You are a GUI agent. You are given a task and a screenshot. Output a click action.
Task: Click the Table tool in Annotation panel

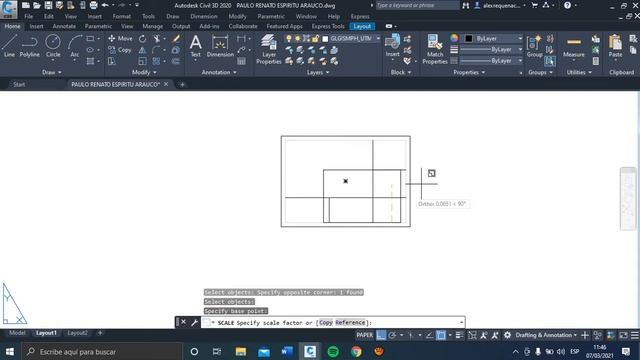pyautogui.click(x=241, y=61)
